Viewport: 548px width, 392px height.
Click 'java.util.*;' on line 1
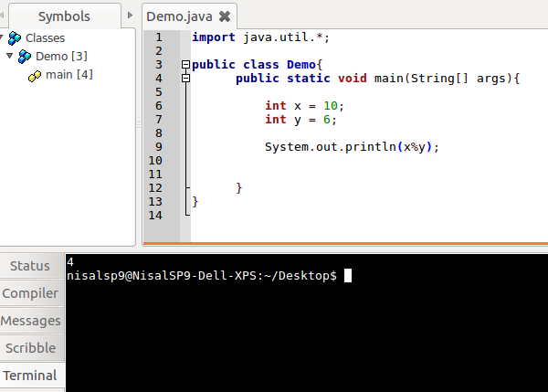coord(286,37)
